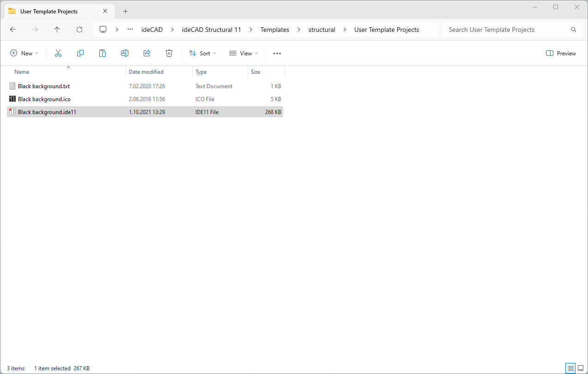588x374 pixels.
Task: Select the Black background.ico file
Action: coord(44,99)
